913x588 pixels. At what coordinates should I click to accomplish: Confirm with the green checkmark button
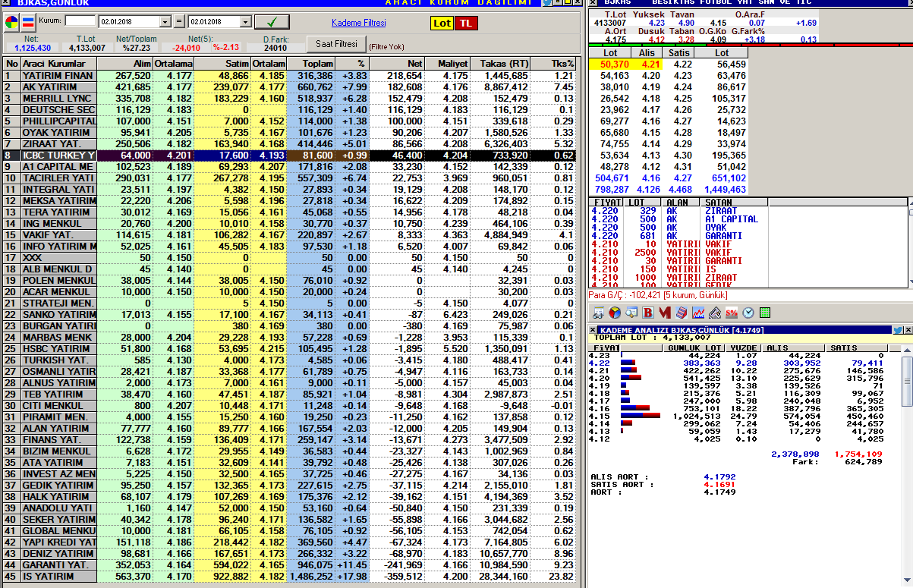click(x=272, y=22)
